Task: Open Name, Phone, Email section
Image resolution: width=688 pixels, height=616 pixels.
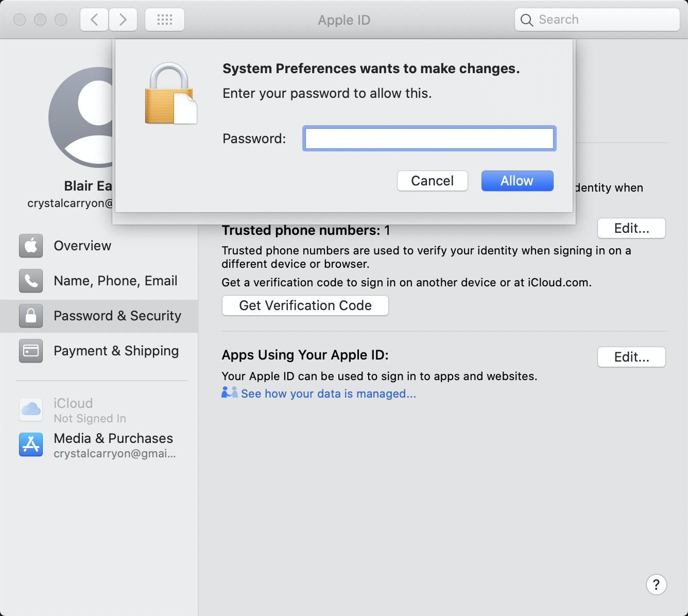Action: 99,281
